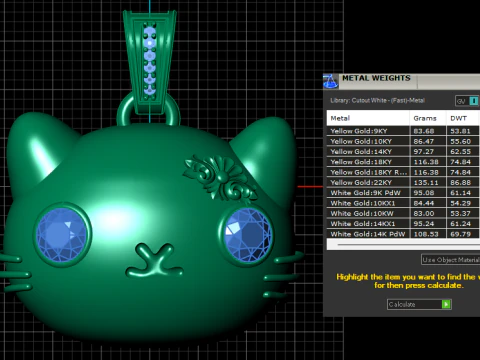Click the 108.53 grams value
Screen dimensions: 480x360
[x=426, y=234]
